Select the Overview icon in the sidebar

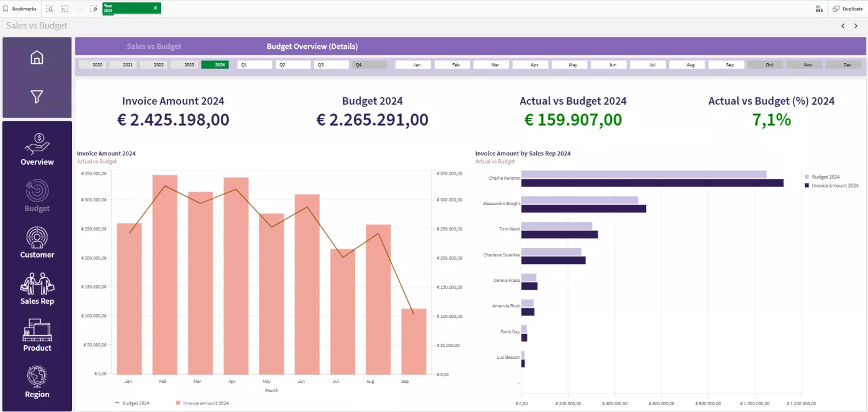(37, 147)
